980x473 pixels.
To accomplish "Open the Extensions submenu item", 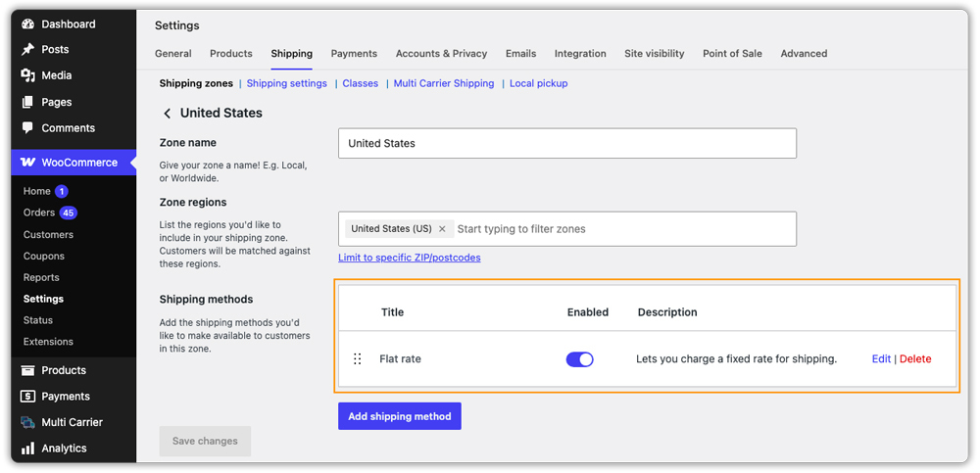I will 48,342.
